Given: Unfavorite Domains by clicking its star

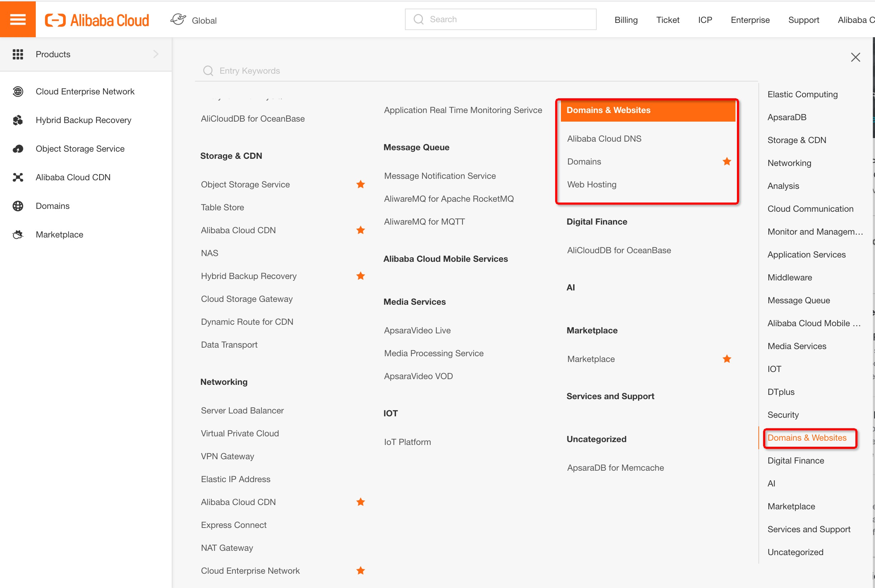Looking at the screenshot, I should pyautogui.click(x=727, y=162).
